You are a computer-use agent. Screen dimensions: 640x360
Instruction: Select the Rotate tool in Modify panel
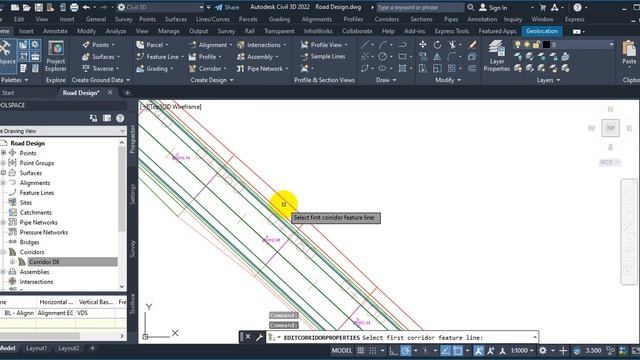(437, 44)
